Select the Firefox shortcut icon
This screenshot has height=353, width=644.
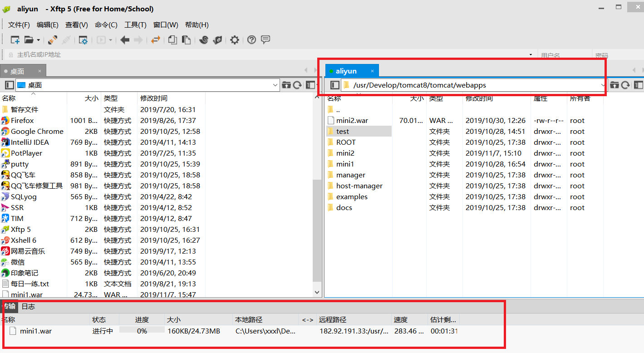pyautogui.click(x=5, y=120)
